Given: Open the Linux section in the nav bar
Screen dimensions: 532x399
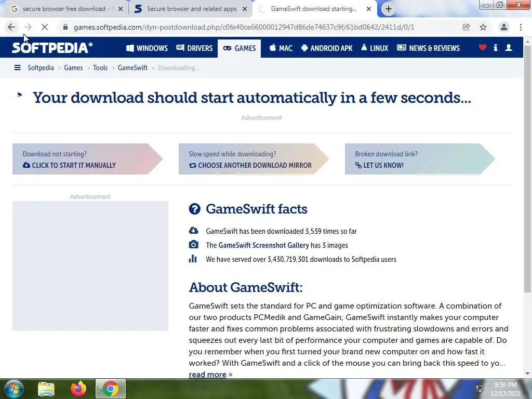Looking at the screenshot, I should 375,48.
